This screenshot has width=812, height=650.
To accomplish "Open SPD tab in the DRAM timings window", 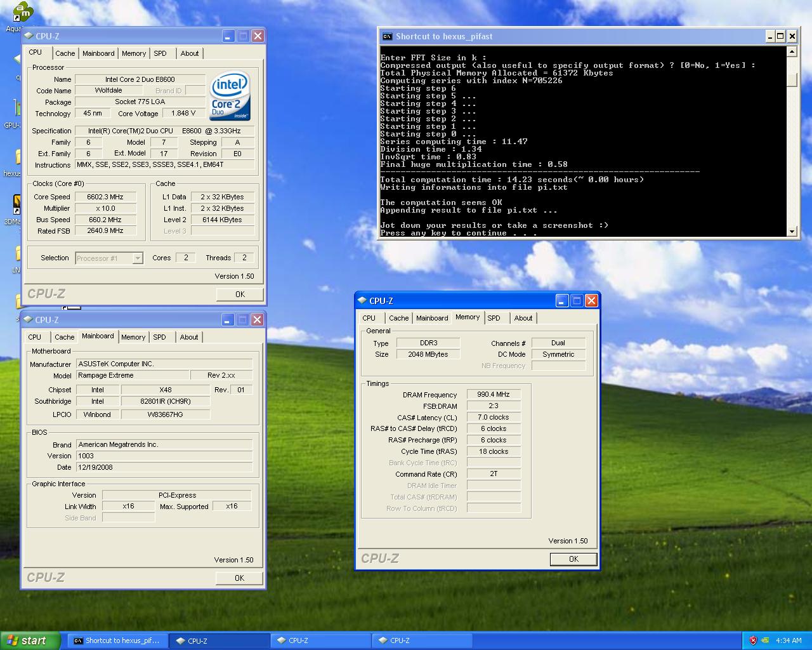I will (494, 318).
